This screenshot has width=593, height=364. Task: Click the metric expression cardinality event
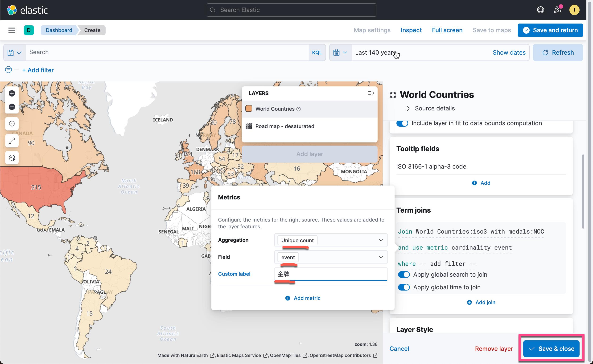pyautogui.click(x=455, y=247)
